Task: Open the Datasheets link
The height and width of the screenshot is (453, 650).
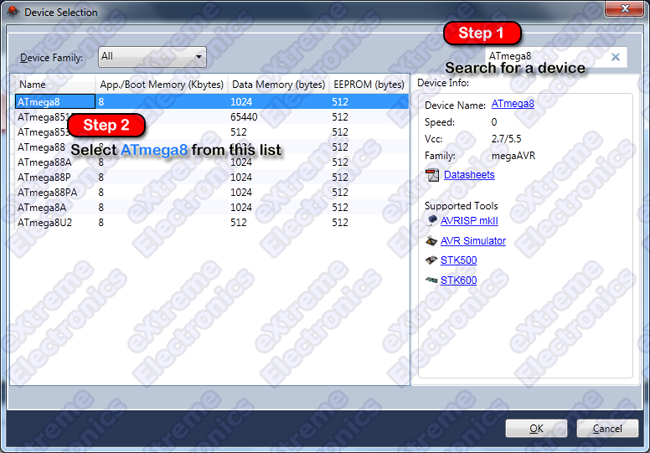Action: (469, 175)
